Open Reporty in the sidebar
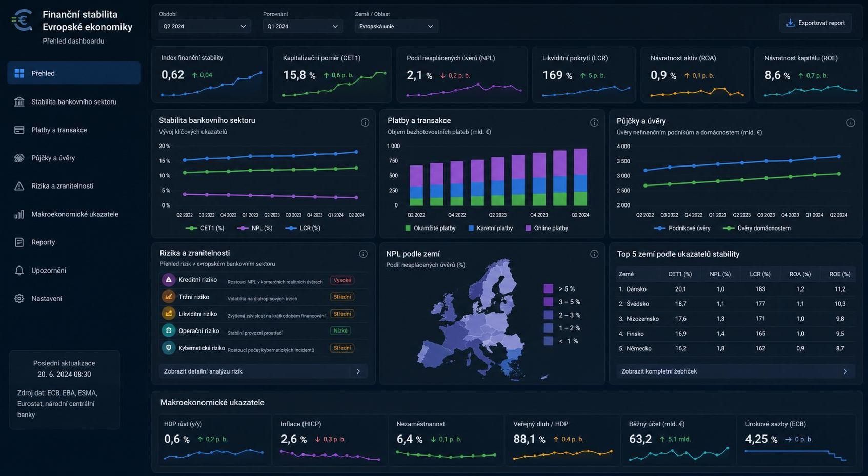This screenshot has width=868, height=476. pyautogui.click(x=74, y=242)
